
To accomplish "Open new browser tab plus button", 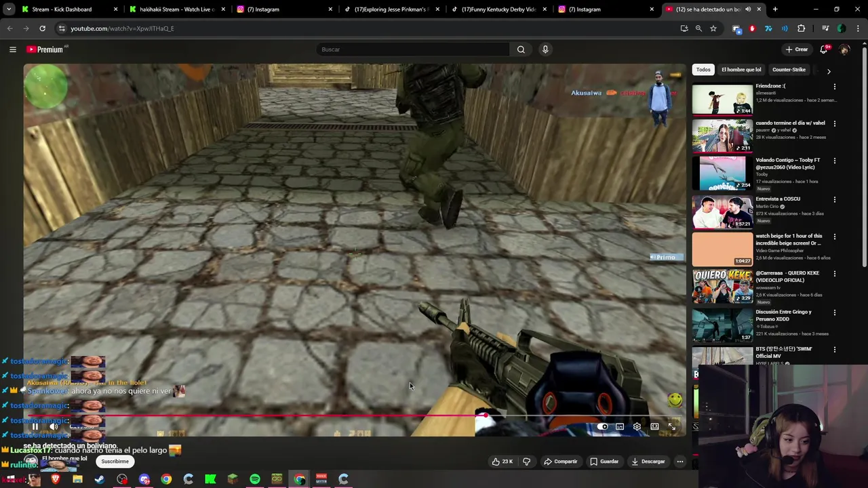I will tap(775, 9).
